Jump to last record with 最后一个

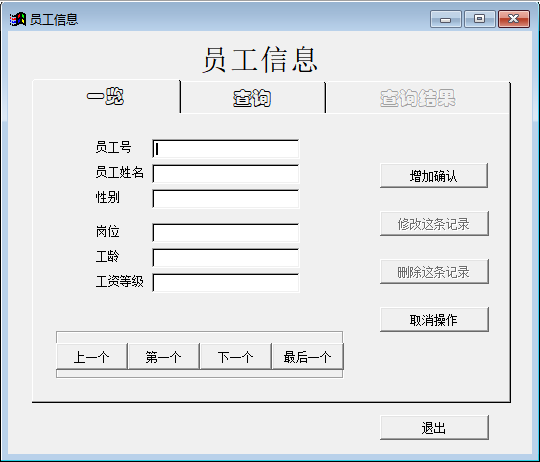(308, 356)
